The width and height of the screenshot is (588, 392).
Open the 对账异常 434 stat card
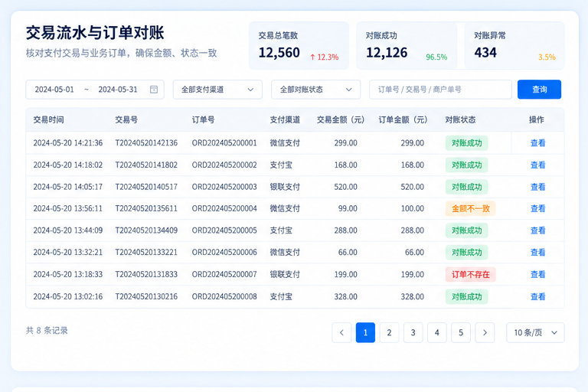pyautogui.click(x=514, y=45)
